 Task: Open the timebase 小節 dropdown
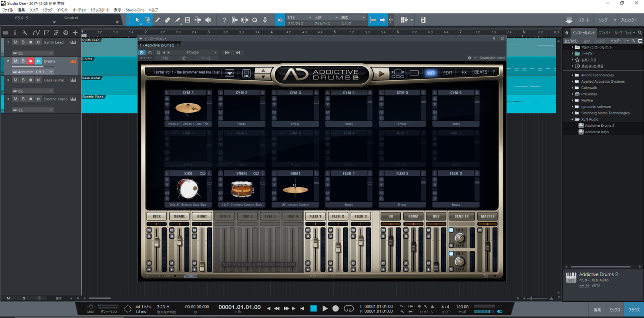326,18
